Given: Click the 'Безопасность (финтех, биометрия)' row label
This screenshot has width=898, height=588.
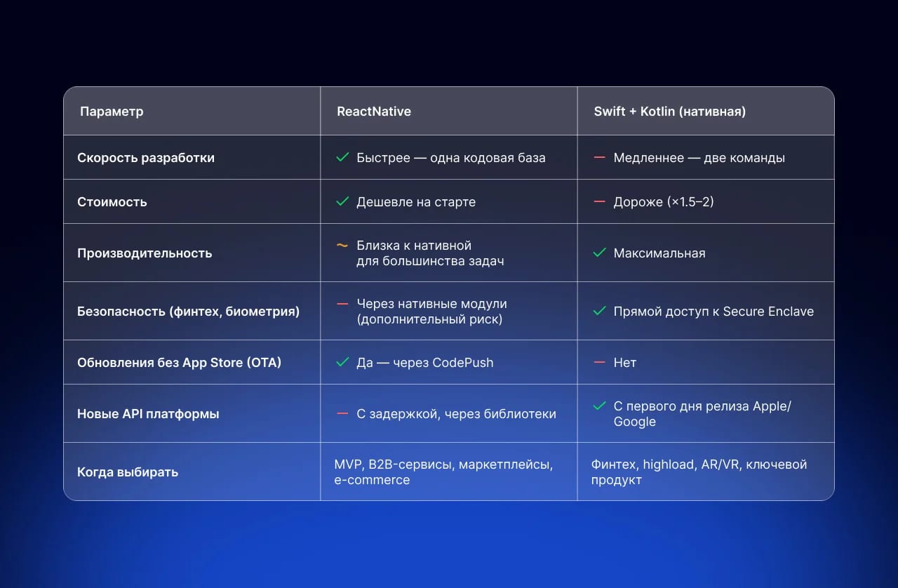Looking at the screenshot, I should click(188, 311).
